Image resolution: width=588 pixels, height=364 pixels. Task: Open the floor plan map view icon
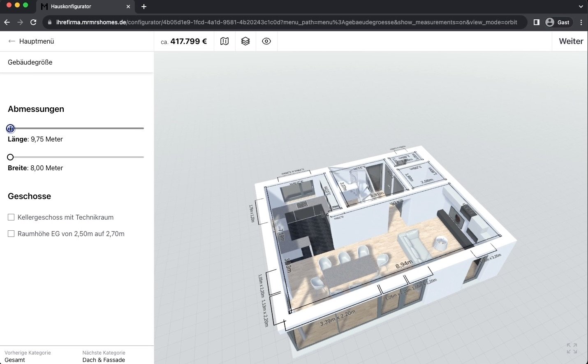click(x=225, y=41)
